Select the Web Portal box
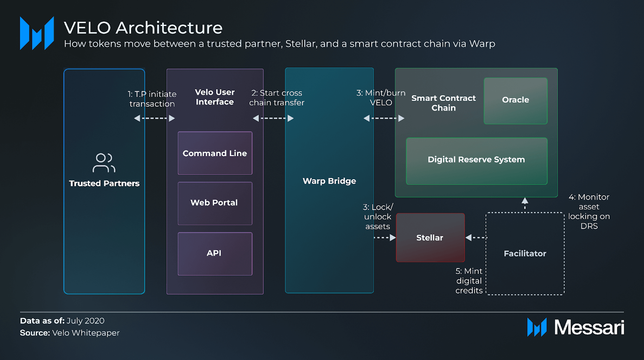The image size is (644, 360). (x=215, y=203)
